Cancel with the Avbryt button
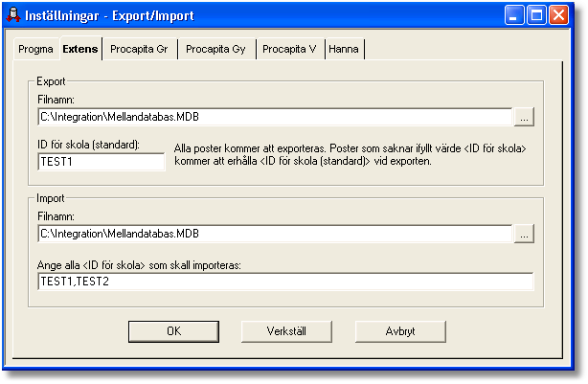The image size is (588, 384). point(400,331)
